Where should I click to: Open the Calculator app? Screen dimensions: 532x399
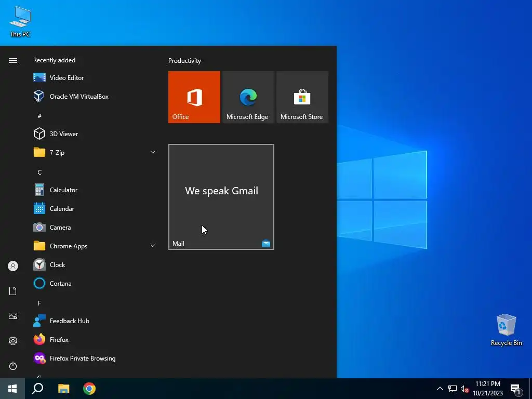tap(95, 190)
